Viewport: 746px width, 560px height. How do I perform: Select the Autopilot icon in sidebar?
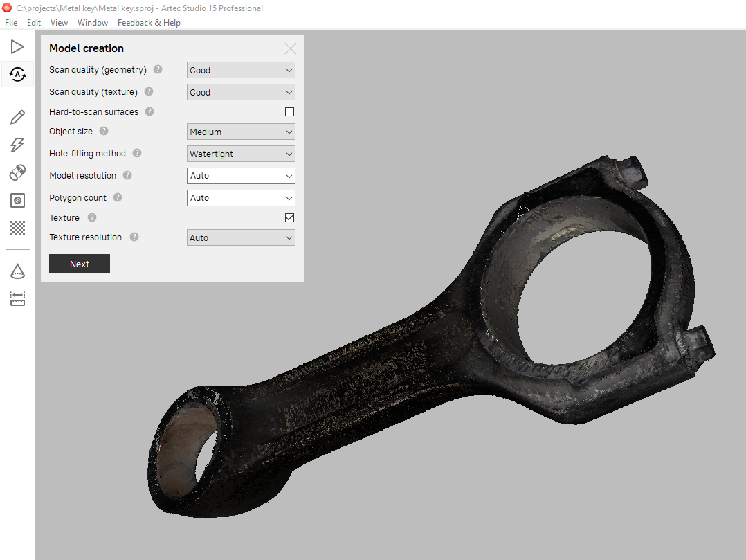17,74
